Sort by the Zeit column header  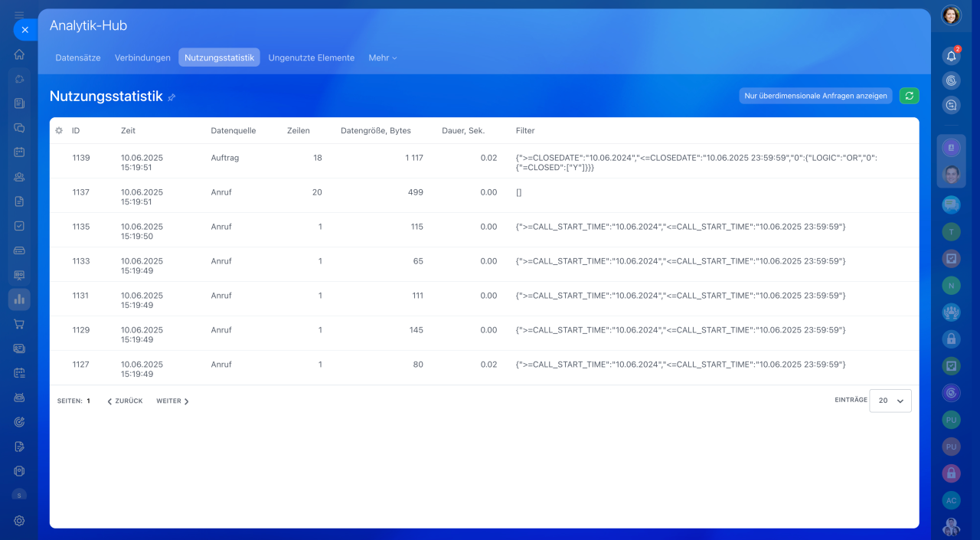[128, 131]
